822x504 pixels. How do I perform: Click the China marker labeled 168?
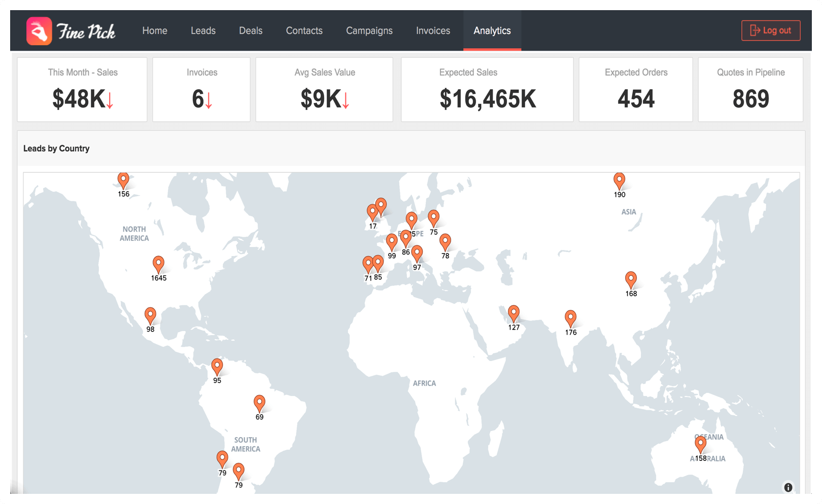click(631, 279)
